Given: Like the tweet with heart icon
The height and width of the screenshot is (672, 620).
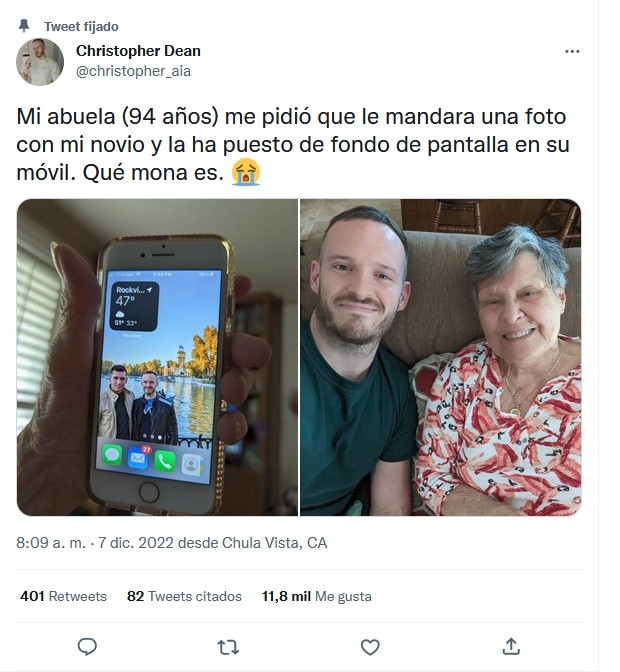Looking at the screenshot, I should point(370,647).
